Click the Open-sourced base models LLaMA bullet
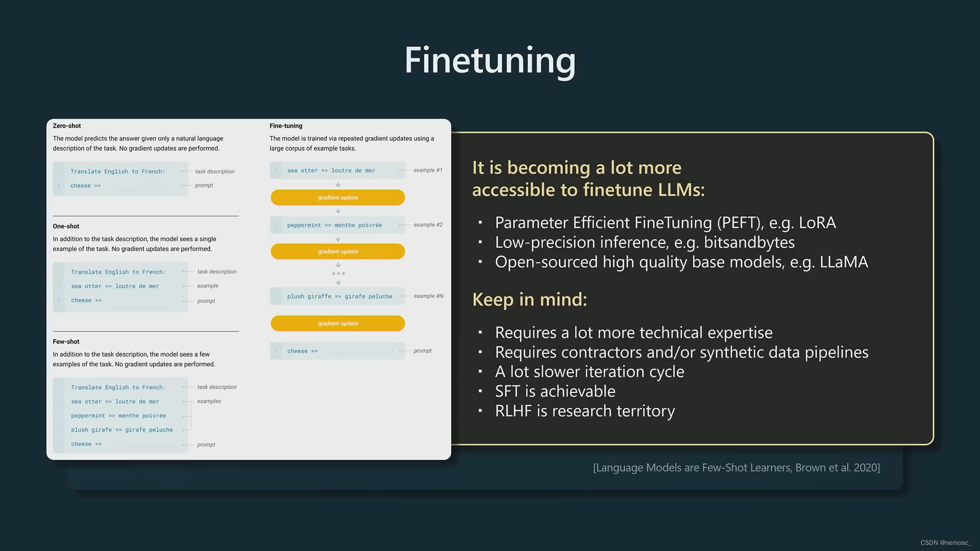The image size is (980, 551). (681, 262)
